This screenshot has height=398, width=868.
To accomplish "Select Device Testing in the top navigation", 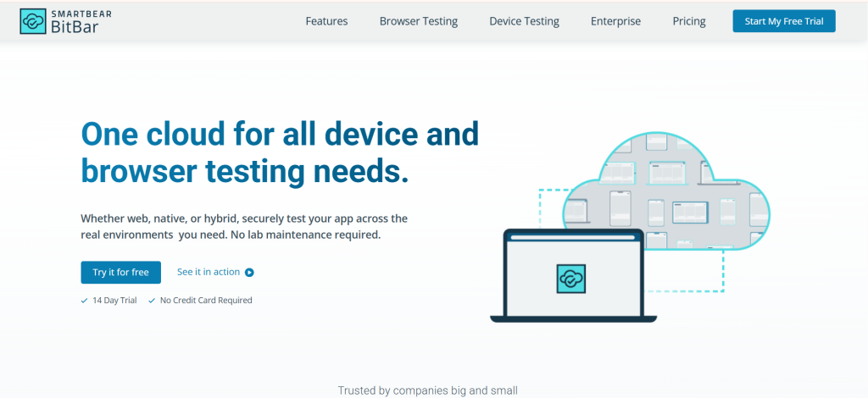I will pos(524,21).
